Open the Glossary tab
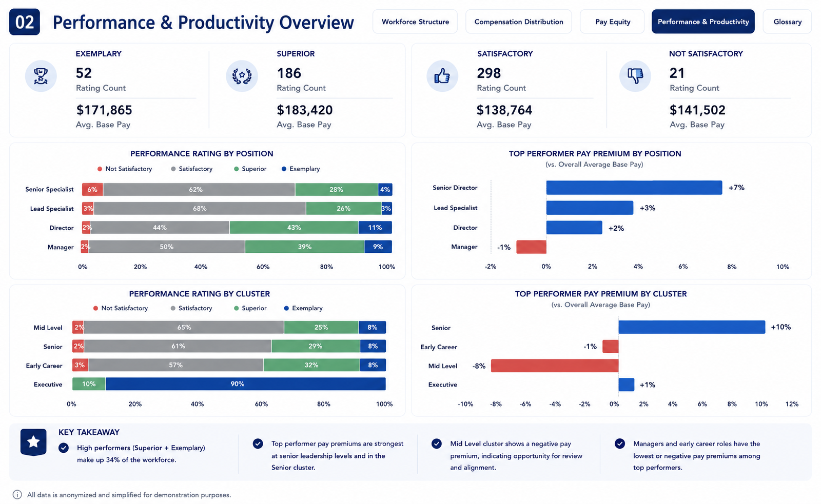 pos(787,22)
